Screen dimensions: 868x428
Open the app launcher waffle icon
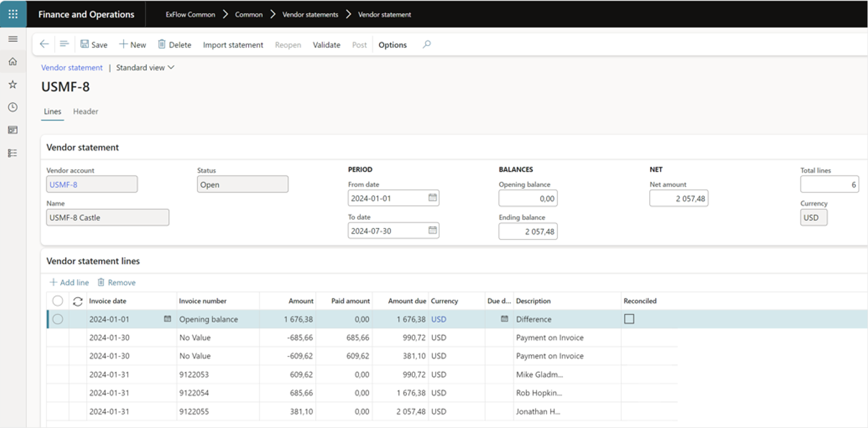pos(13,14)
